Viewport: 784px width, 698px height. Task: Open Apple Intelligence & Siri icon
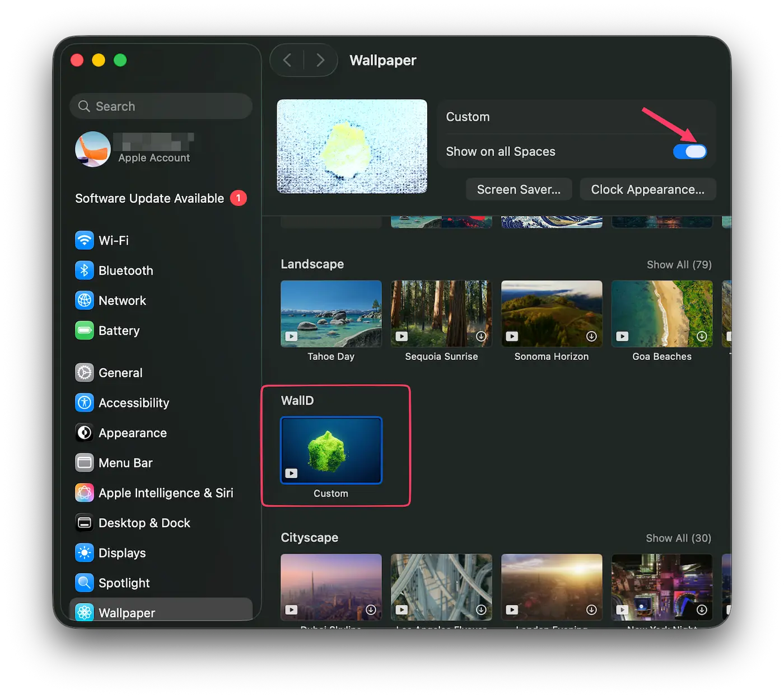click(85, 493)
